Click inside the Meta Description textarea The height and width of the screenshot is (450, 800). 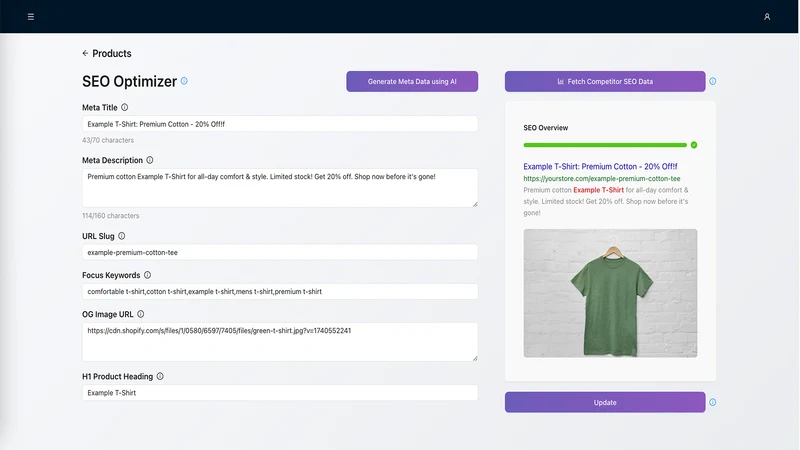[x=280, y=188]
